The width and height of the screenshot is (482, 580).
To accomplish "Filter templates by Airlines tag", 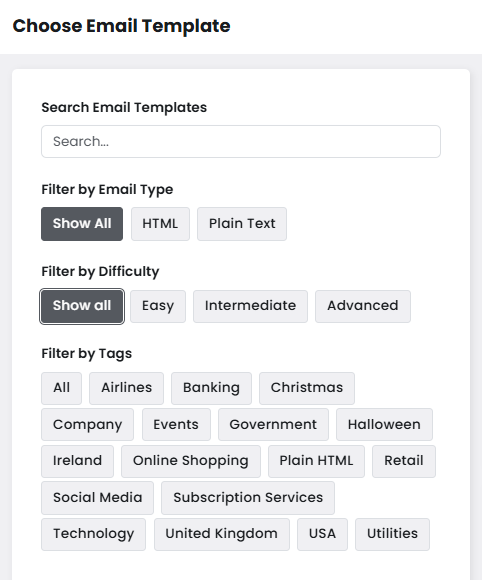I will [x=127, y=388].
